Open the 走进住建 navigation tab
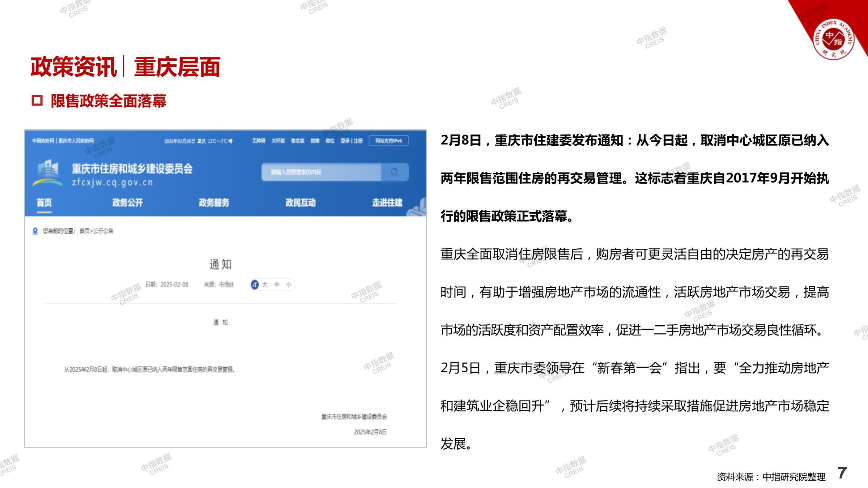Image resolution: width=868 pixels, height=488 pixels. pyautogui.click(x=387, y=202)
